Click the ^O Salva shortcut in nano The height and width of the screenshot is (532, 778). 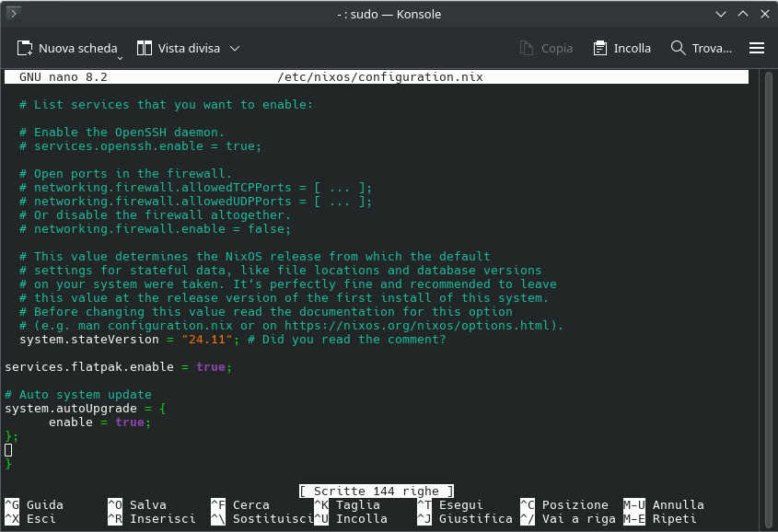click(x=137, y=504)
